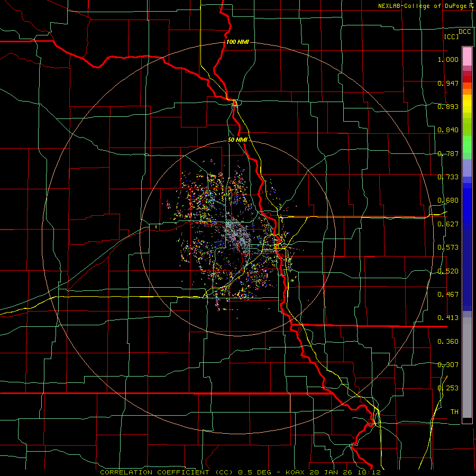Select the 1.000 value on the scale
Screen dimensions: 476x476
point(448,59)
